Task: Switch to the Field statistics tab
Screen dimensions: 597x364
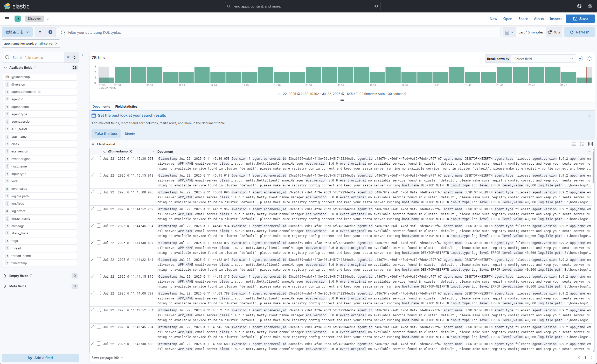Action: 126,107
